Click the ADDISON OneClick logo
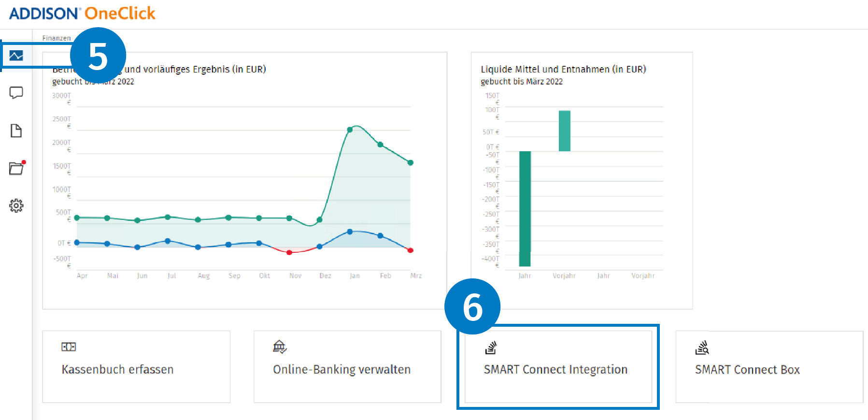Screen dimensions: 868x420 click(82, 13)
